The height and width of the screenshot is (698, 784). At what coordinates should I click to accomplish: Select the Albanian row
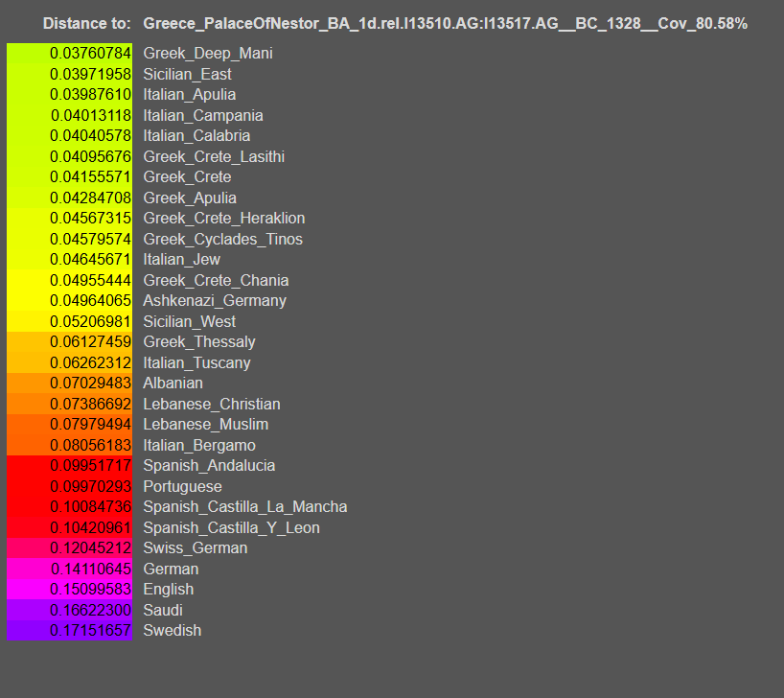pyautogui.click(x=173, y=383)
